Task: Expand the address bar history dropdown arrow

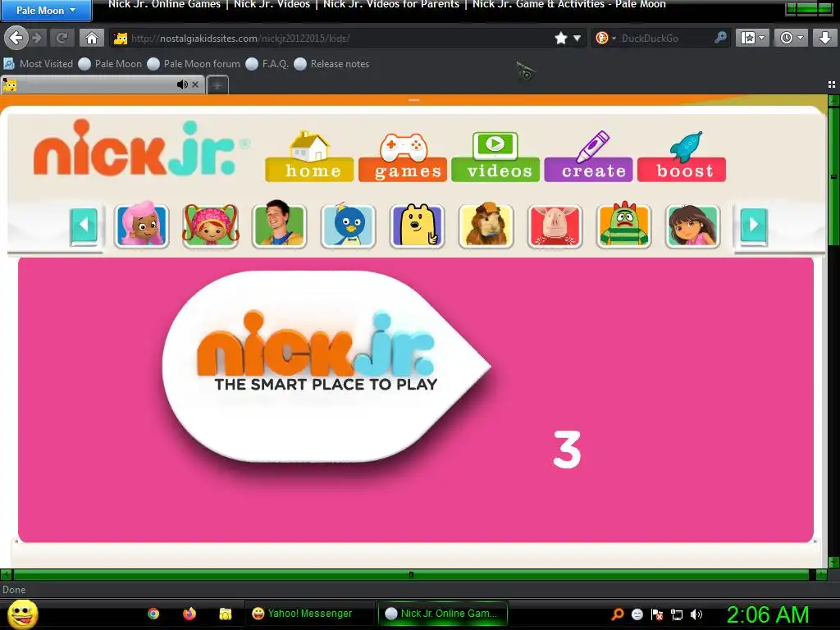Action: (577, 38)
